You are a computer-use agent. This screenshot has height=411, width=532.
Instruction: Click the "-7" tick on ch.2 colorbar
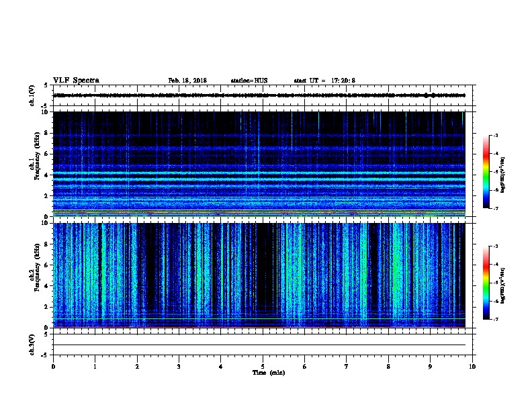[495, 319]
